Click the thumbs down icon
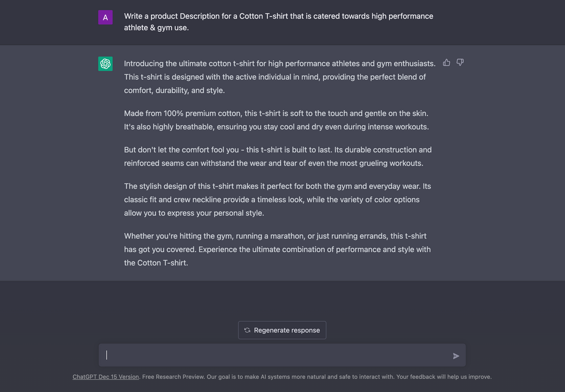The width and height of the screenshot is (565, 392). click(x=460, y=63)
